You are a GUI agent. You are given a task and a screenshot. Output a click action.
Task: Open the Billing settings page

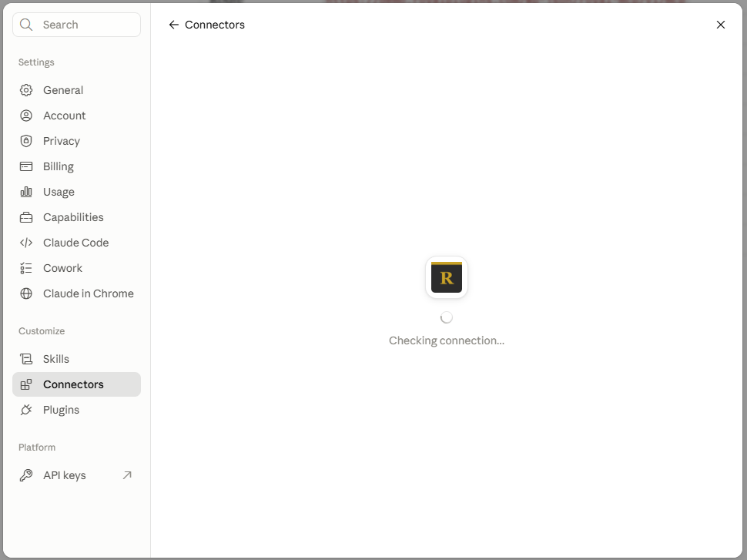pyautogui.click(x=77, y=166)
